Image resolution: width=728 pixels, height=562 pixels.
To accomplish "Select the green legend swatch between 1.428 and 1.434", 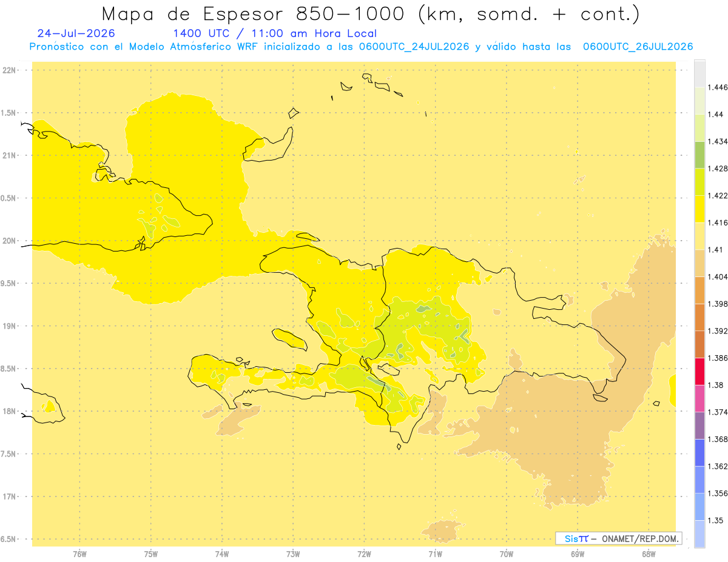I will pyautogui.click(x=699, y=155).
